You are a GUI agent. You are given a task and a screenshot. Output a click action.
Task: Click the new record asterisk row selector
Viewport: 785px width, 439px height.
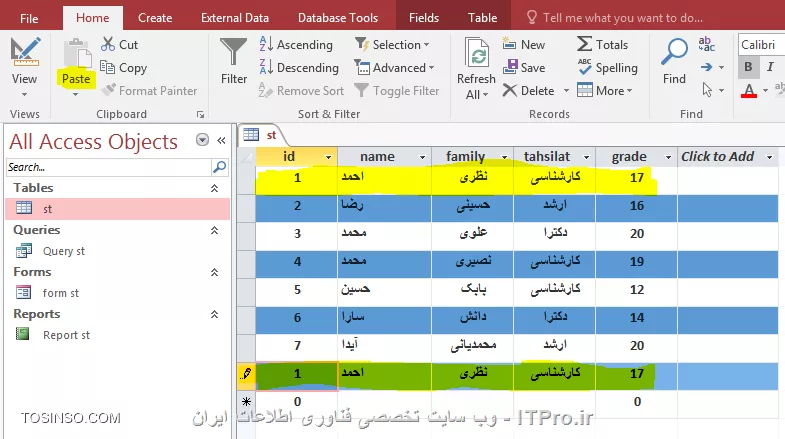pyautogui.click(x=246, y=401)
